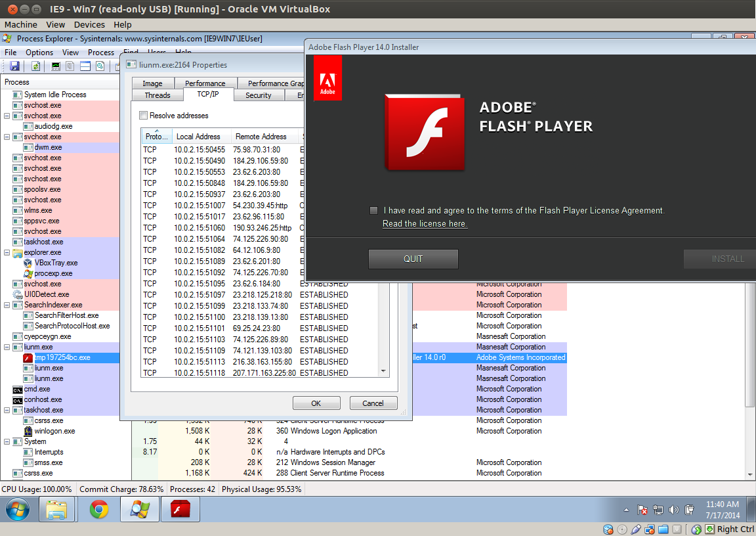
Task: Open the Options menu in Process Explorer
Action: [x=39, y=53]
